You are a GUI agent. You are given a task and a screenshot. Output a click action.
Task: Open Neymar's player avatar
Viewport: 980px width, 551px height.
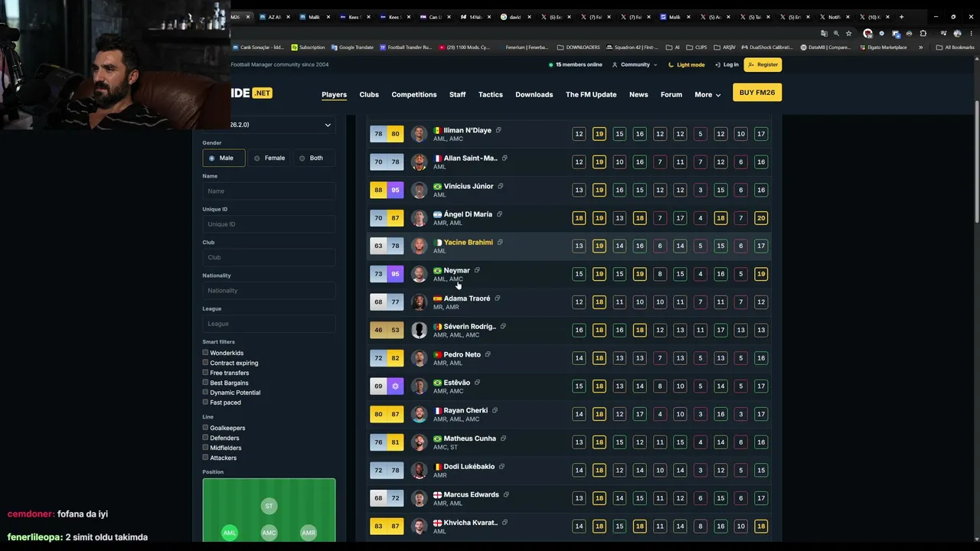click(419, 274)
